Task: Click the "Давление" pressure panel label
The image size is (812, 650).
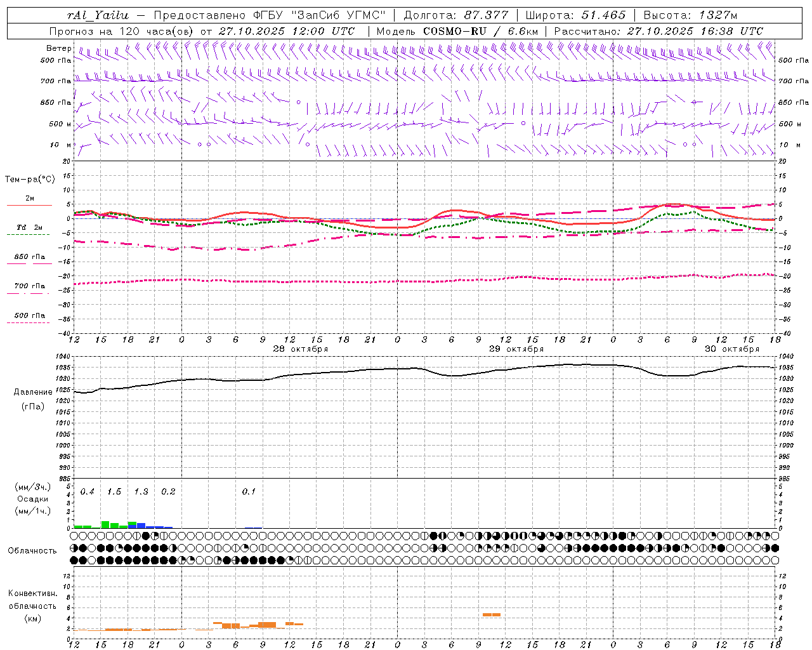Action: pyautogui.click(x=32, y=392)
